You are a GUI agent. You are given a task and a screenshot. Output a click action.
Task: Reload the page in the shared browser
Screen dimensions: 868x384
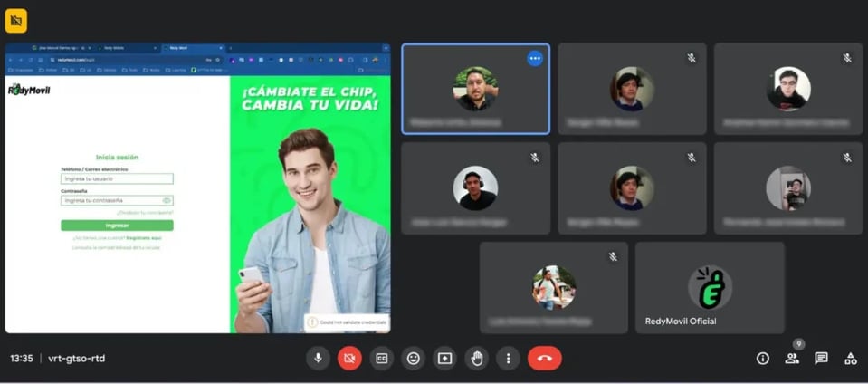click(x=31, y=60)
